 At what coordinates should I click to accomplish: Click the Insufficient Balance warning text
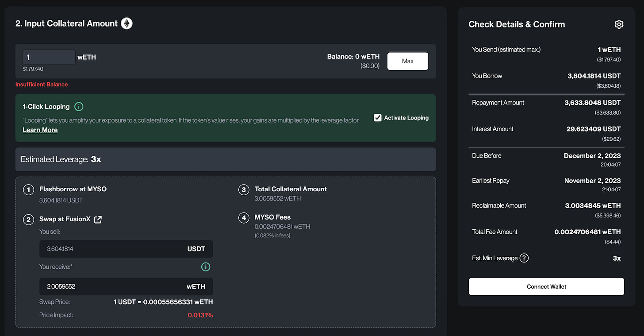click(42, 84)
